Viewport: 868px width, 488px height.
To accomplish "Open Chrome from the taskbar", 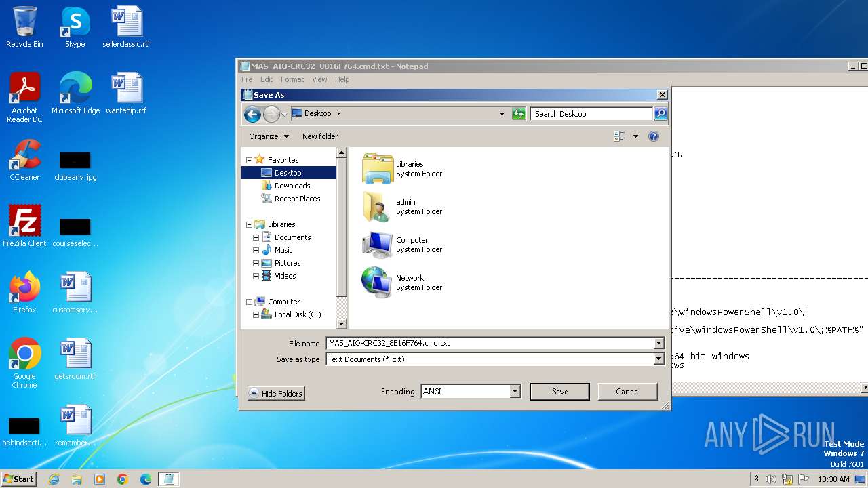I will 123,479.
